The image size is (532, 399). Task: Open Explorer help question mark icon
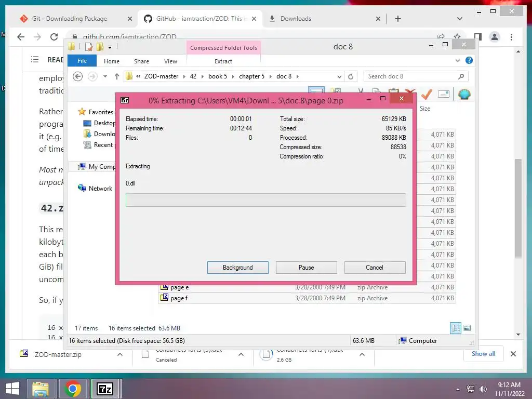469,60
